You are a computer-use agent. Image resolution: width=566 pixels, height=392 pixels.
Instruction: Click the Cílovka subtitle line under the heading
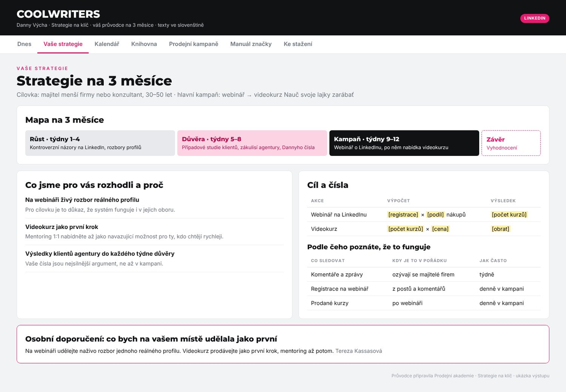185,95
